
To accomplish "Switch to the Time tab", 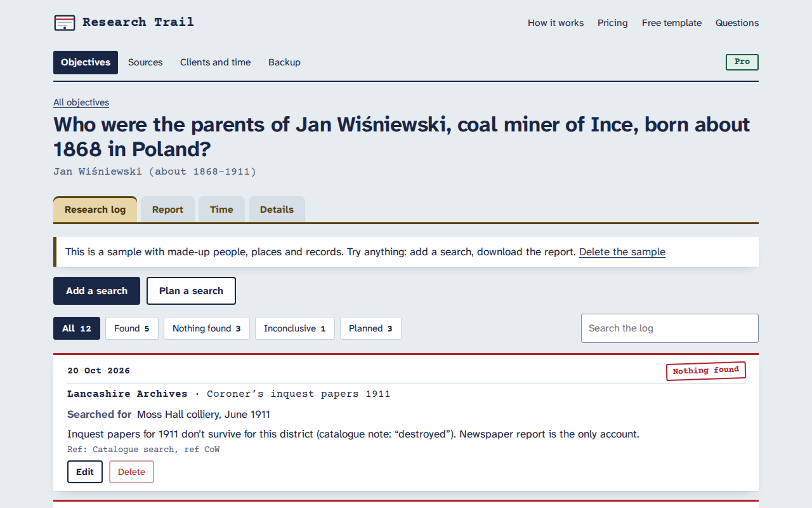I will coord(221,210).
